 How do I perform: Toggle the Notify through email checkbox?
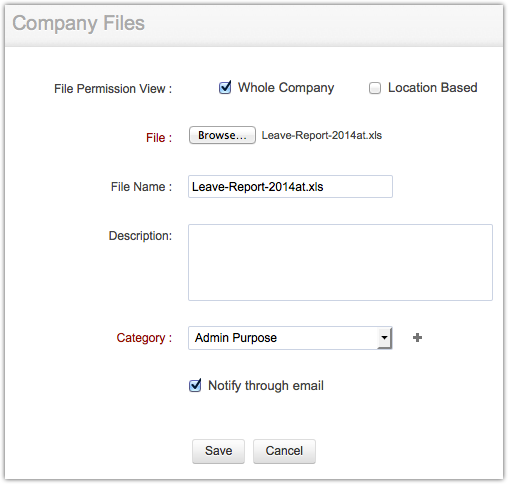coord(195,386)
